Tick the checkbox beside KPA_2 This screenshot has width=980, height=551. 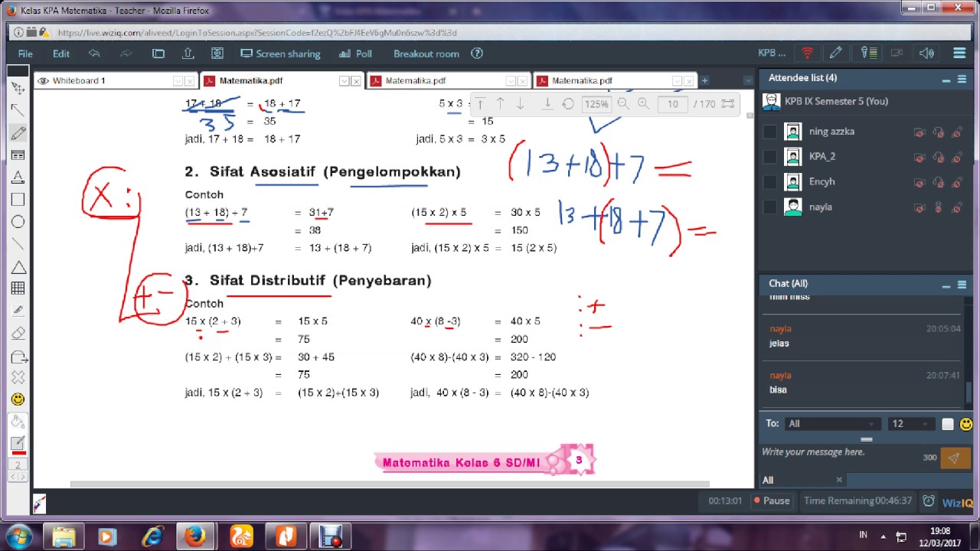(769, 157)
